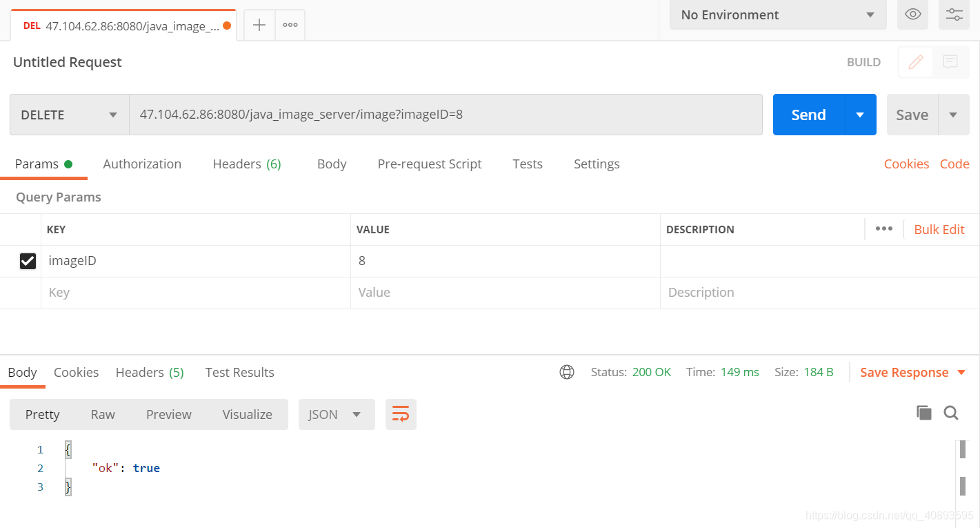
Task: Click the empty Value placeholder field
Action: coord(506,293)
